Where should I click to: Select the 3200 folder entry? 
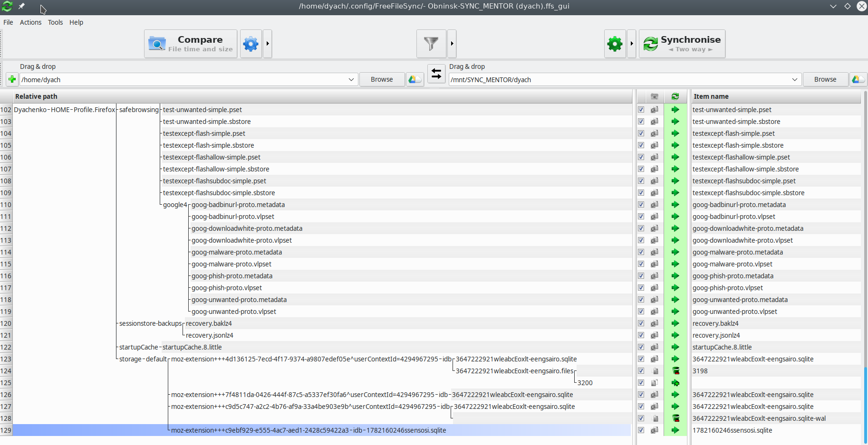coord(585,383)
